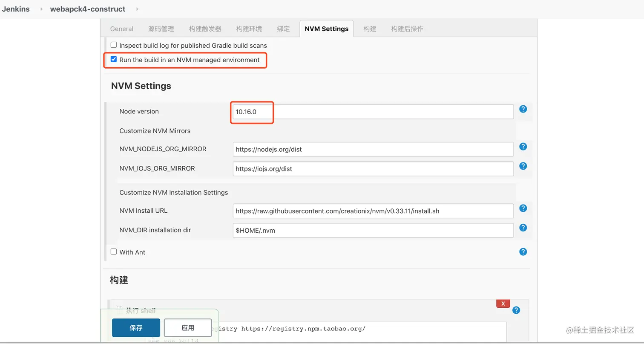Click into the shell command text area
Viewport: 644px width, 344px height.
327,332
